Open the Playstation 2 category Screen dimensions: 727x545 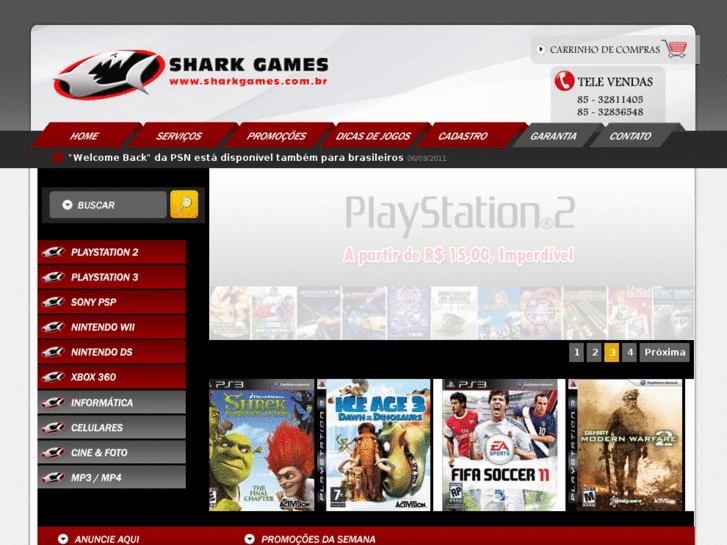coord(112,252)
